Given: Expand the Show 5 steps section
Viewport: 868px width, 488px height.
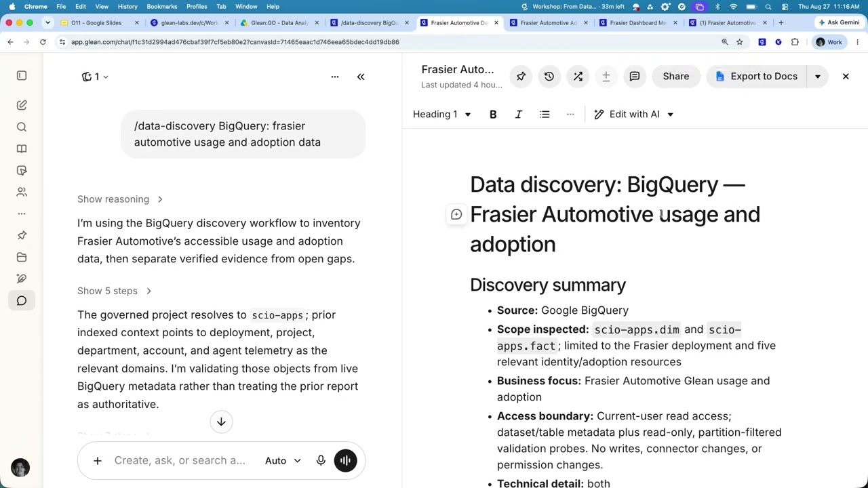Looking at the screenshot, I should 115,291.
